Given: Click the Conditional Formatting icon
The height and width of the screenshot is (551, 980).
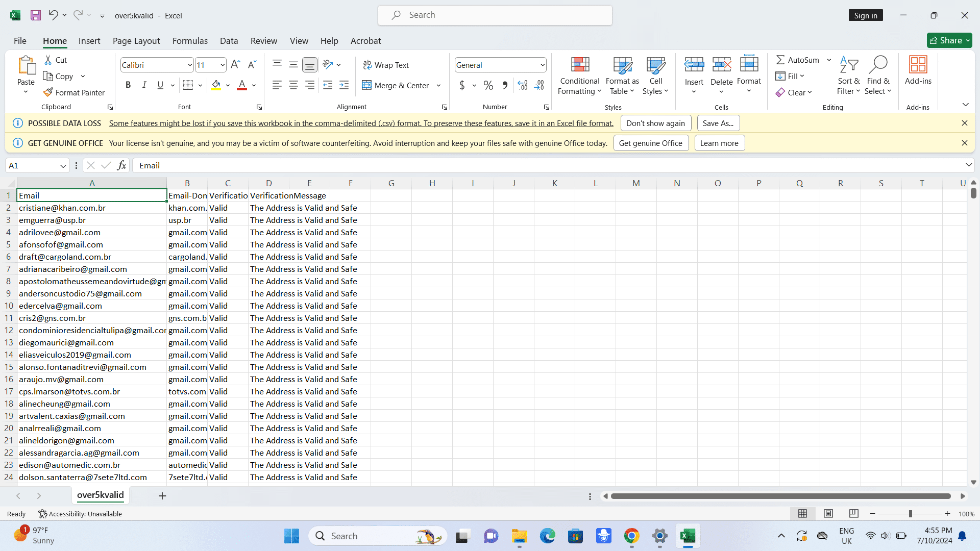Looking at the screenshot, I should pos(579,65).
